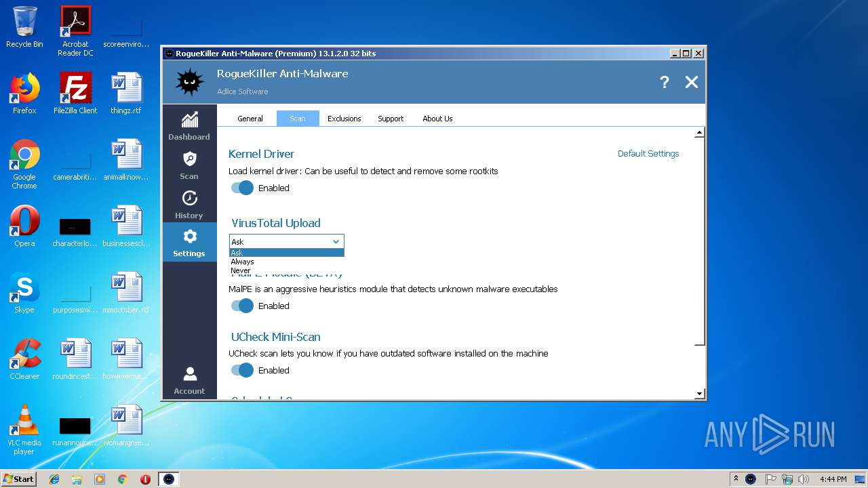Open the Support tab
The height and width of the screenshot is (488, 868).
[x=391, y=119]
